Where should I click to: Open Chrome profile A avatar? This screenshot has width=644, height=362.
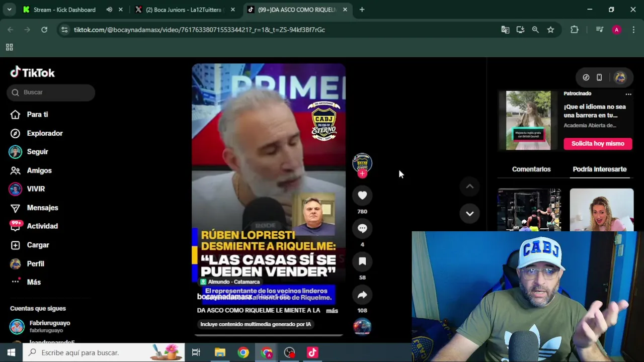coord(616,30)
